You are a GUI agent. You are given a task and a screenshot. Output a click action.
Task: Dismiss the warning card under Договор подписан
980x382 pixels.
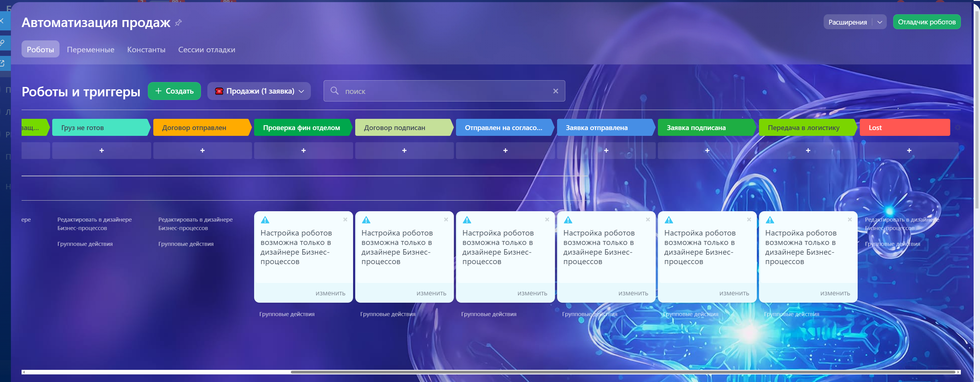point(446,220)
